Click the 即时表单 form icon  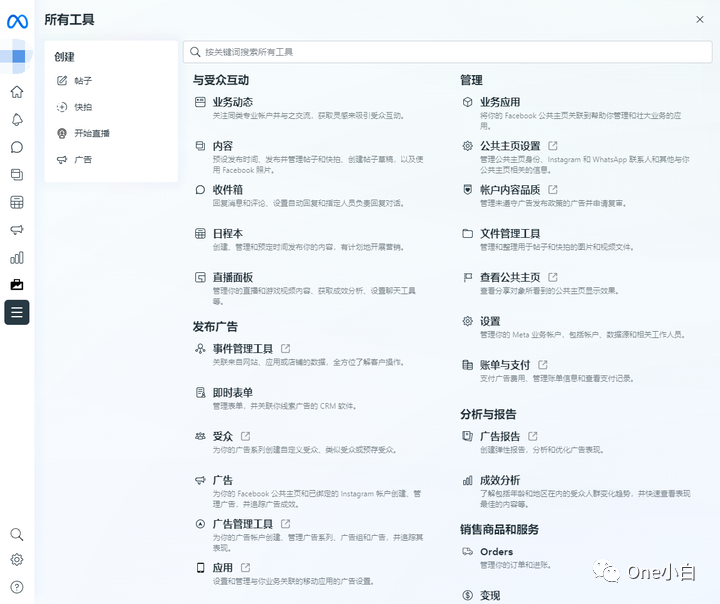click(x=200, y=393)
